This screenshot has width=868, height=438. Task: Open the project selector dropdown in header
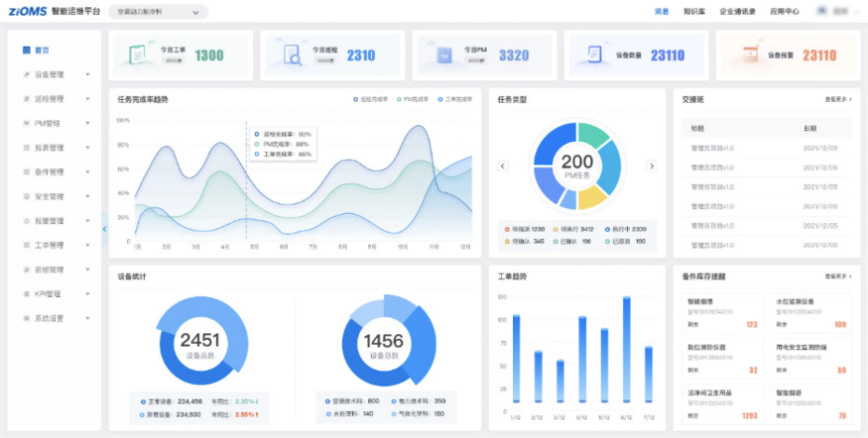tap(158, 12)
